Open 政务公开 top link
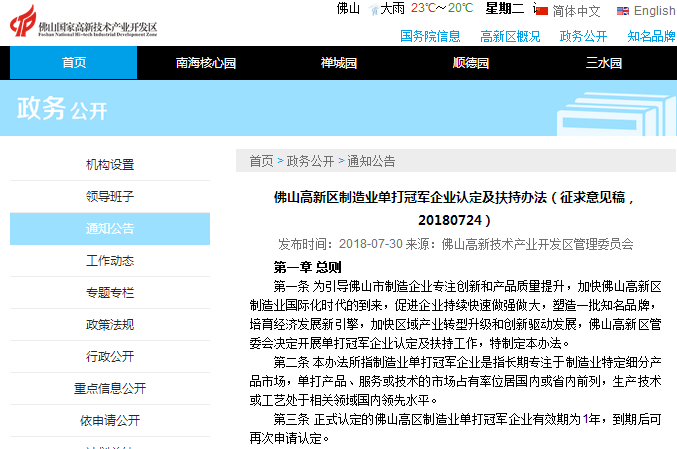The height and width of the screenshot is (449, 677). click(x=583, y=36)
